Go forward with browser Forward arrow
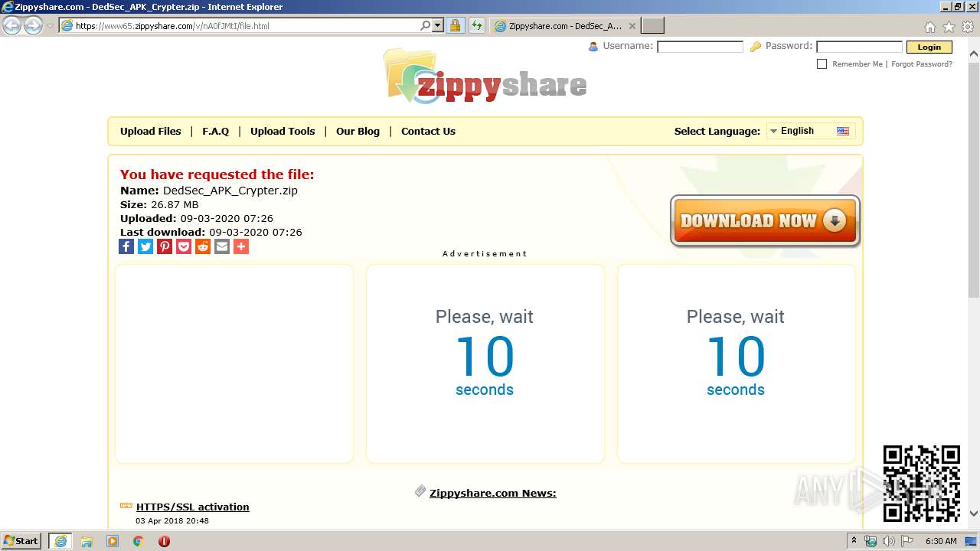 click(33, 25)
